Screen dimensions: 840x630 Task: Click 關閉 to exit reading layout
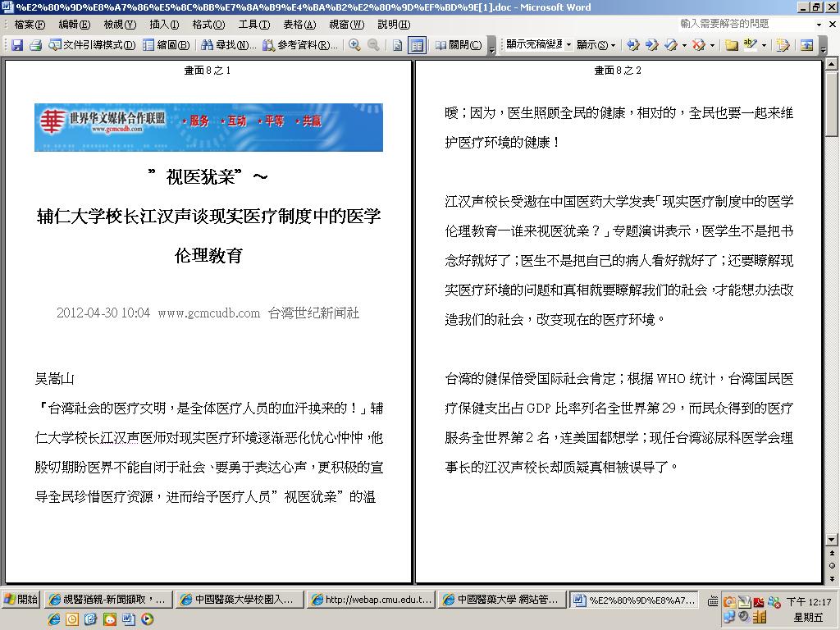[x=459, y=45]
